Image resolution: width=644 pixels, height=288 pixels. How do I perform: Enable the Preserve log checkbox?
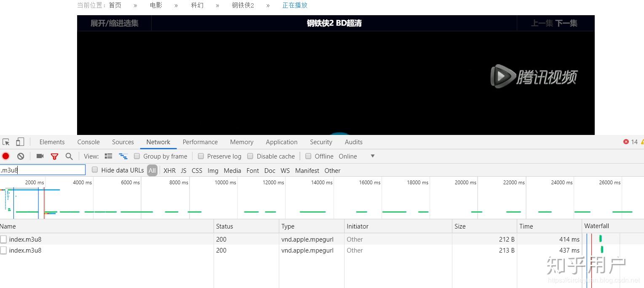point(201,156)
